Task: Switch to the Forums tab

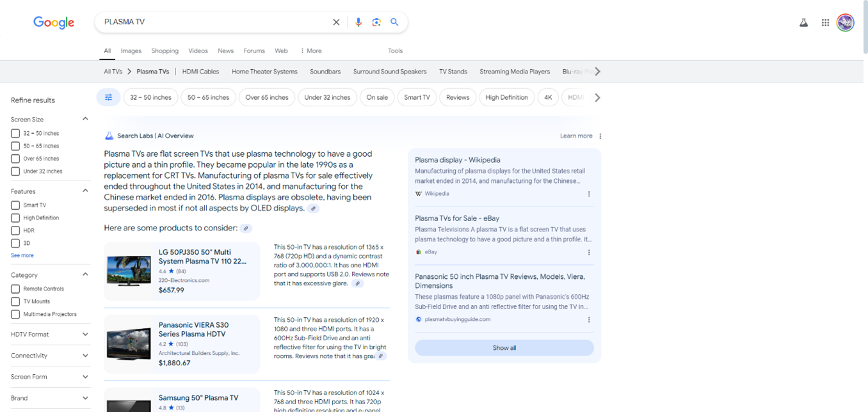Action: pyautogui.click(x=254, y=51)
